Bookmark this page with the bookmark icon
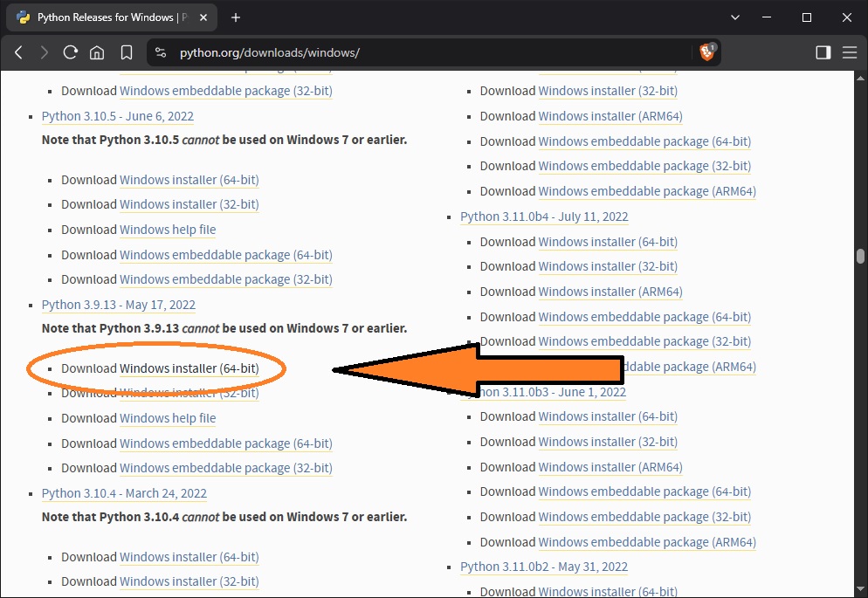 [x=127, y=52]
